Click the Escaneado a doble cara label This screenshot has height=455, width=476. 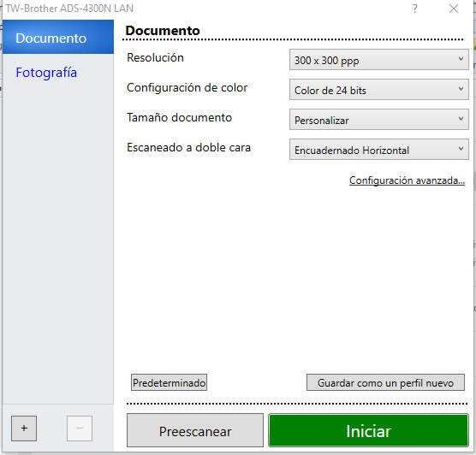pyautogui.click(x=188, y=147)
